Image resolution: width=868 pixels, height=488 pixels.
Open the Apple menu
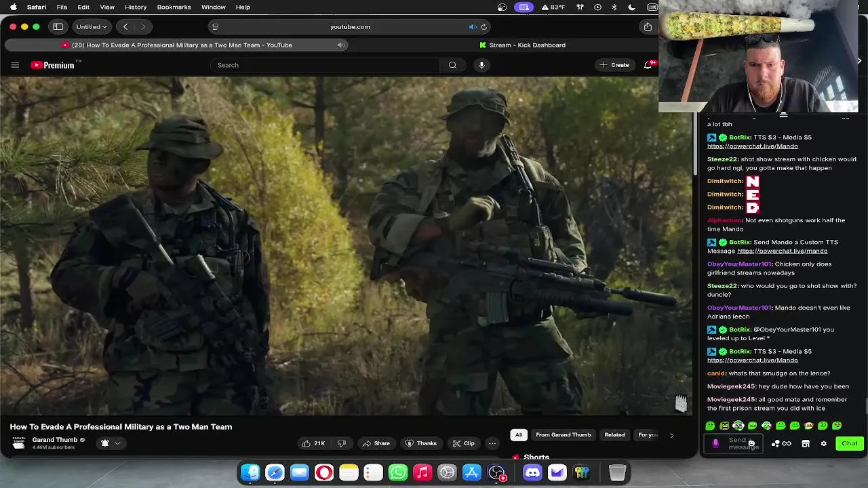click(x=13, y=7)
